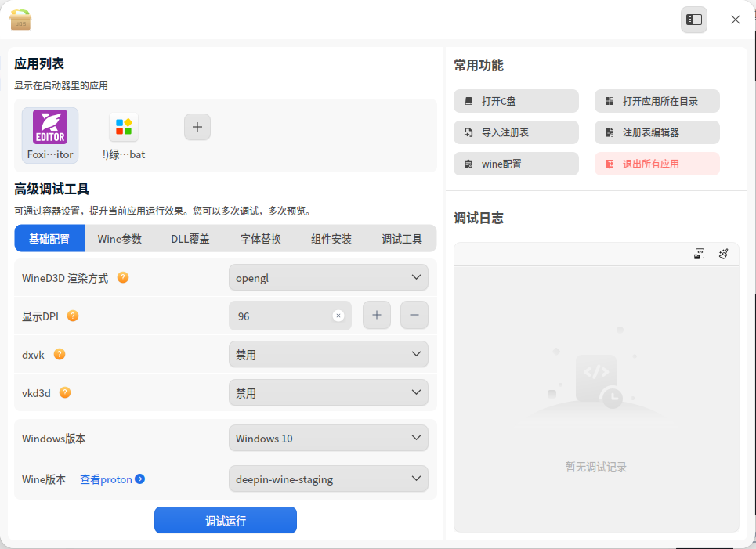Click the 显示DPI input field showing 96
Screen dimensions: 756x549
pyautogui.click(x=290, y=316)
